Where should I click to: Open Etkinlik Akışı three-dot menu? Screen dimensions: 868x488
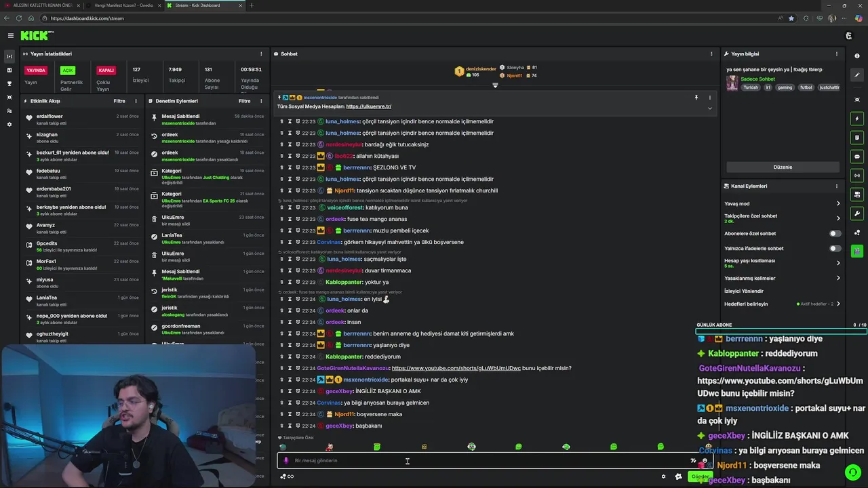(136, 101)
